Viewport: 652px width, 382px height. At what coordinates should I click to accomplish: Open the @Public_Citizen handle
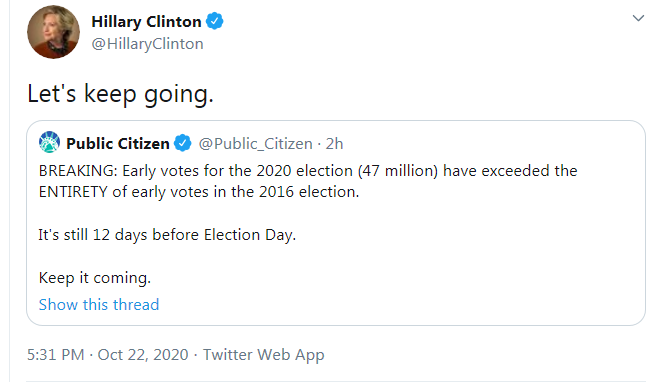(255, 144)
